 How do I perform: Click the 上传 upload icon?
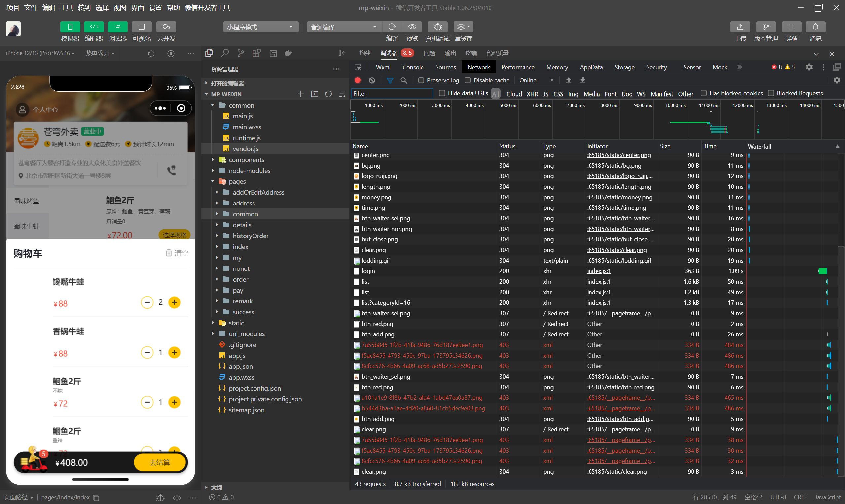(740, 27)
